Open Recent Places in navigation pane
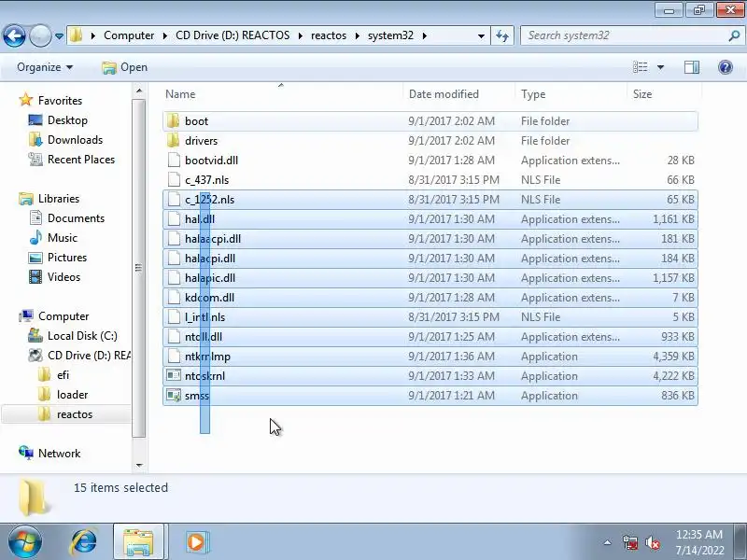Viewport: 747px width, 560px height. click(81, 159)
